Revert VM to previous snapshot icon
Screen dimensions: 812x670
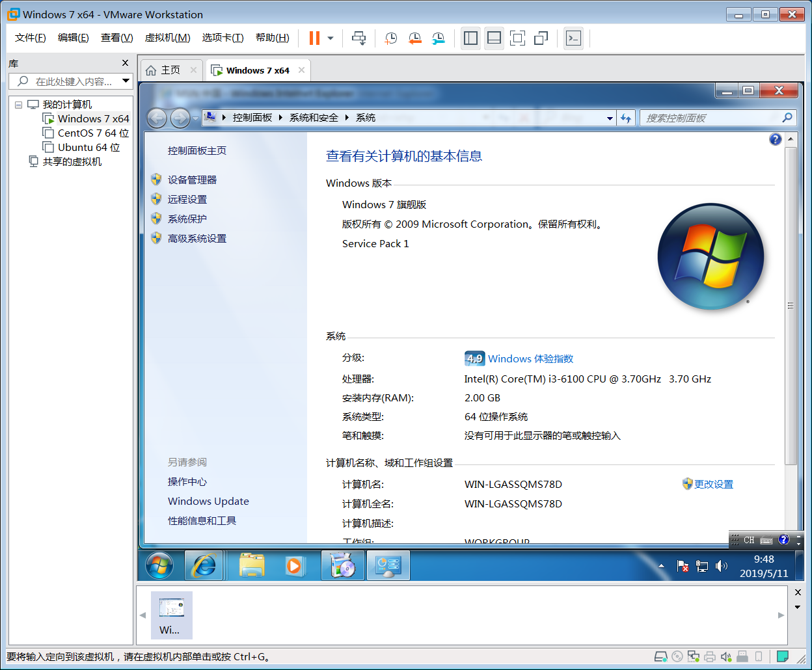pos(414,38)
